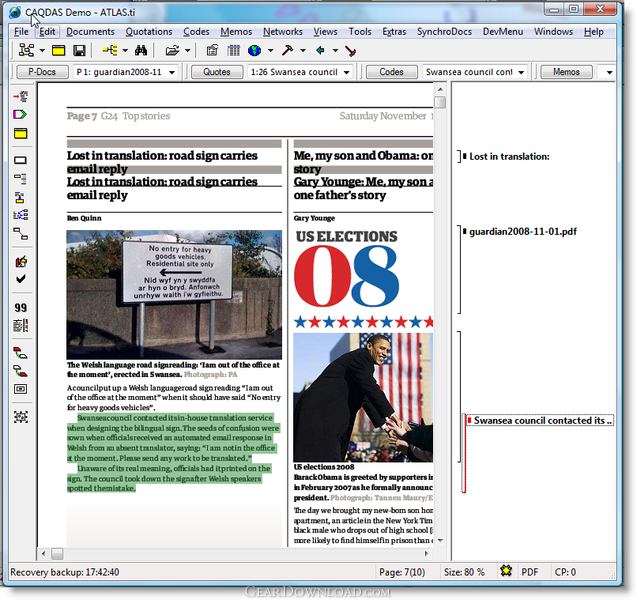Click the red-tipped pointer tool icon
Screen dimensions: 637x600
click(350, 51)
